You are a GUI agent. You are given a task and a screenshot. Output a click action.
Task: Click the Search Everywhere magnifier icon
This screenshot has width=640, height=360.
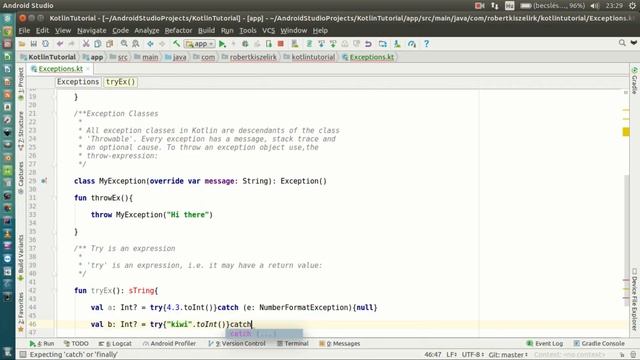tap(622, 43)
